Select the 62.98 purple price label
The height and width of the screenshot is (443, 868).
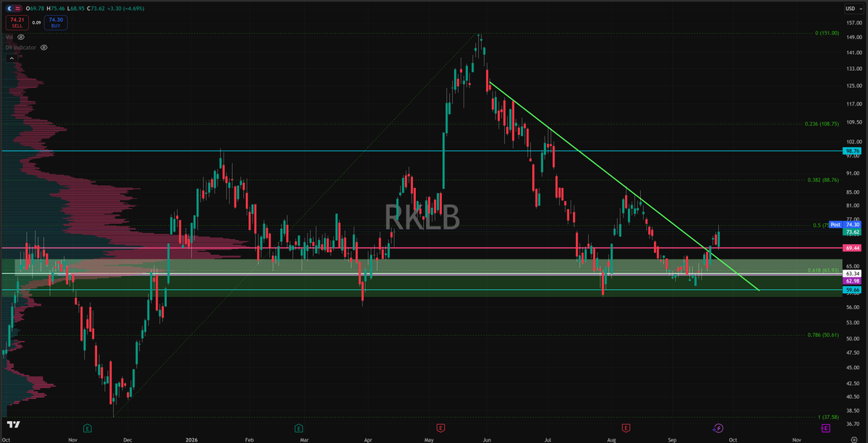click(851, 280)
